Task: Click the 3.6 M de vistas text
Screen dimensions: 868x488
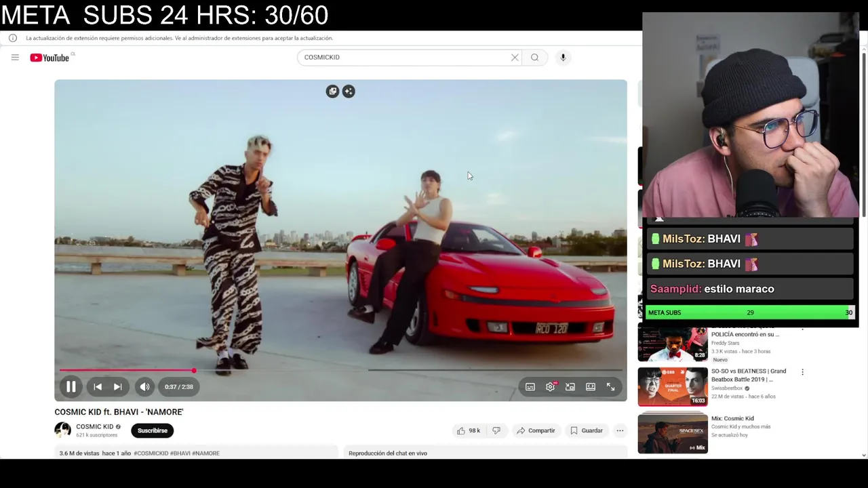Action: click(79, 453)
